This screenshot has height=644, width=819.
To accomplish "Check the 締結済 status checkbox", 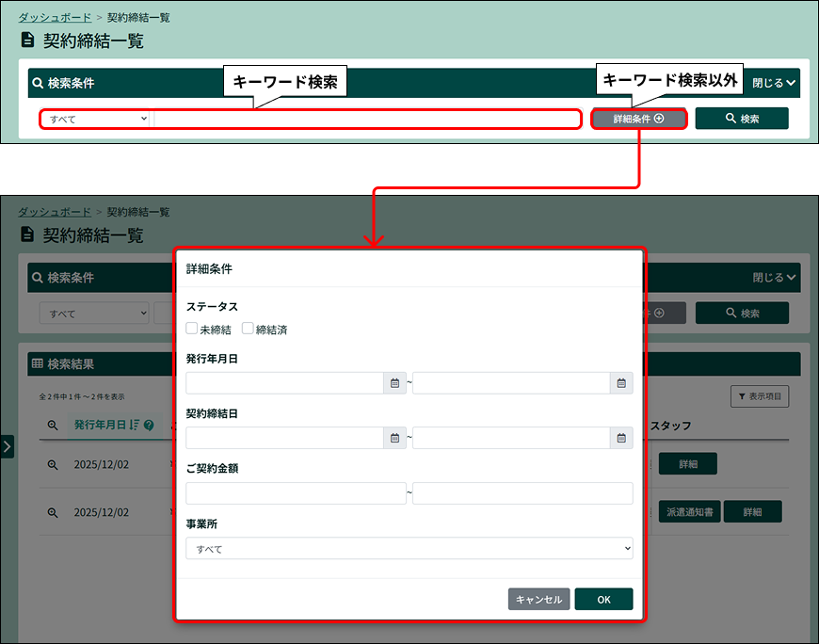I will click(x=248, y=329).
